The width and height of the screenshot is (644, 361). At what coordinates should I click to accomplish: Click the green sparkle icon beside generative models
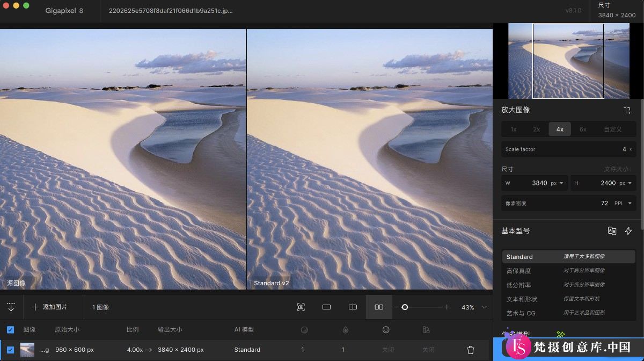point(561,335)
